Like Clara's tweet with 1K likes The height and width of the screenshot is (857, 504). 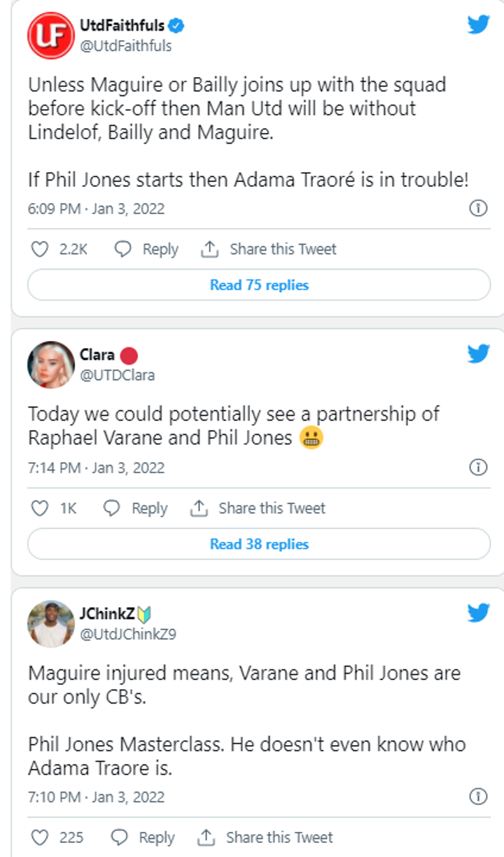[41, 508]
